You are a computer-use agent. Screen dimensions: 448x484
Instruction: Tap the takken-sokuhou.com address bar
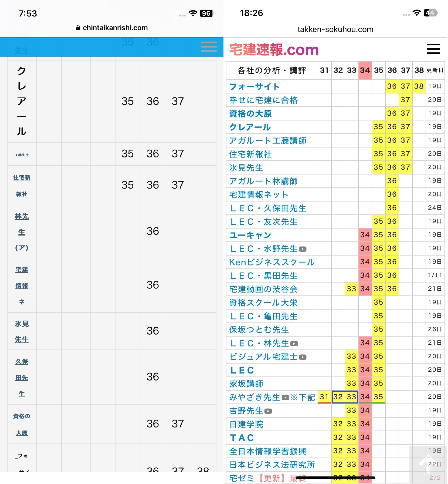(335, 29)
